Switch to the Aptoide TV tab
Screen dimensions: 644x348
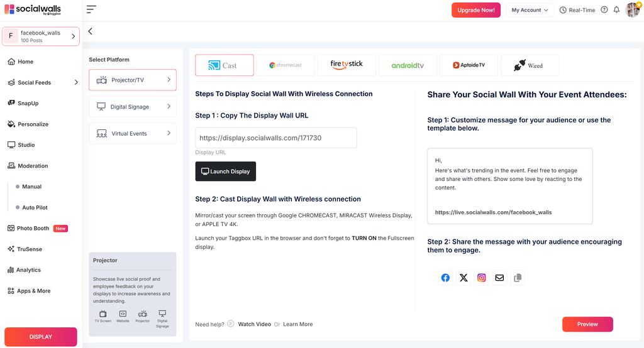tap(469, 65)
